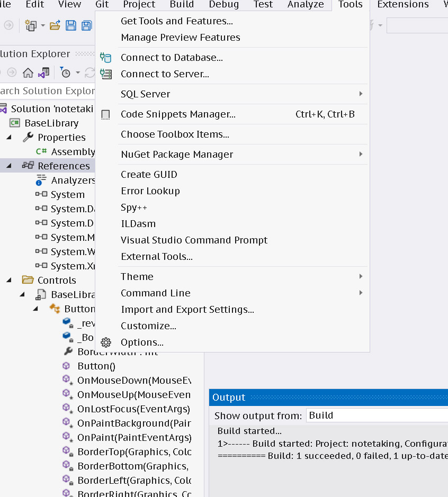Click the Pending Changes Filter clock icon
This screenshot has width=448, height=497.
tap(65, 73)
